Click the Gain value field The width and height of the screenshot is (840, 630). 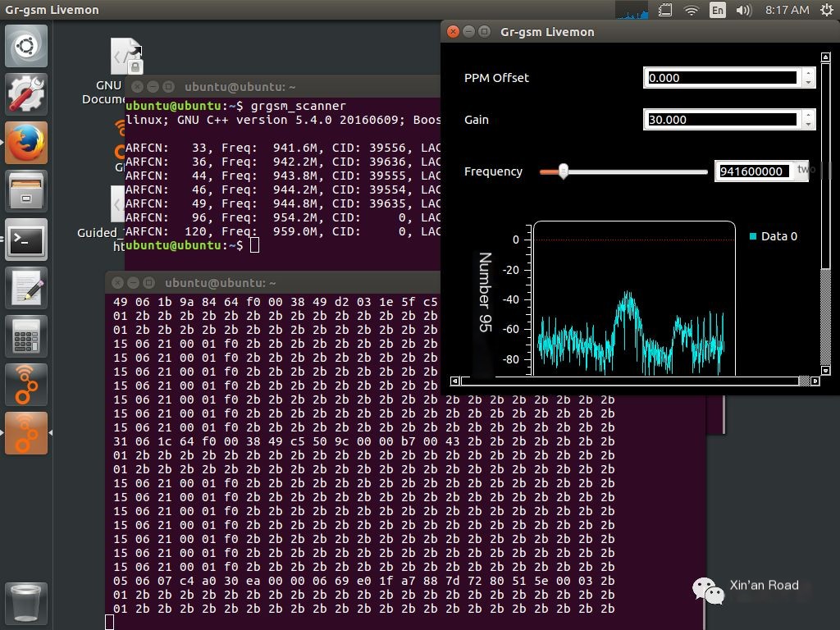click(x=722, y=120)
